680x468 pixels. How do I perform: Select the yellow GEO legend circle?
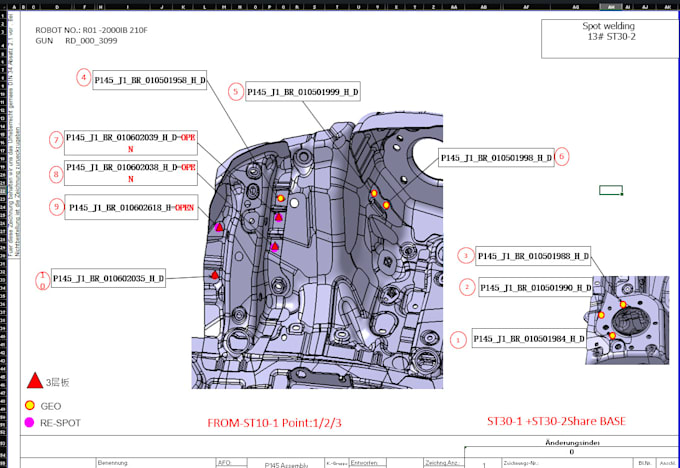(30, 406)
